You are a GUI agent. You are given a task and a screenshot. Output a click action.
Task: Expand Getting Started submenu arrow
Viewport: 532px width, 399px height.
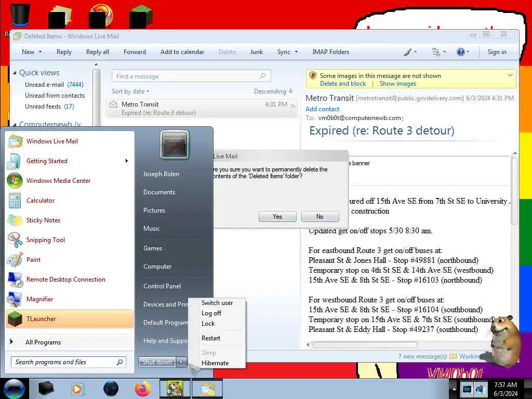click(x=127, y=161)
